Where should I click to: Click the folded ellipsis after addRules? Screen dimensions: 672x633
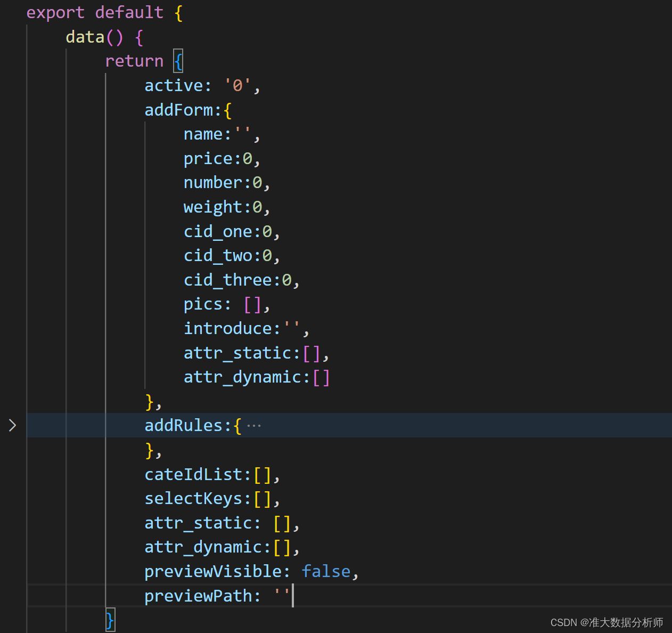254,426
